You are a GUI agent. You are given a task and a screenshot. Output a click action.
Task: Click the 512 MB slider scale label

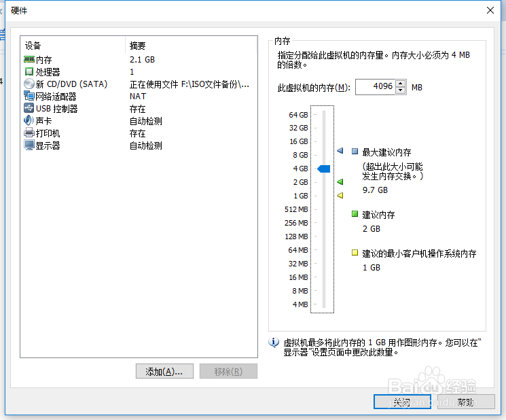point(296,209)
